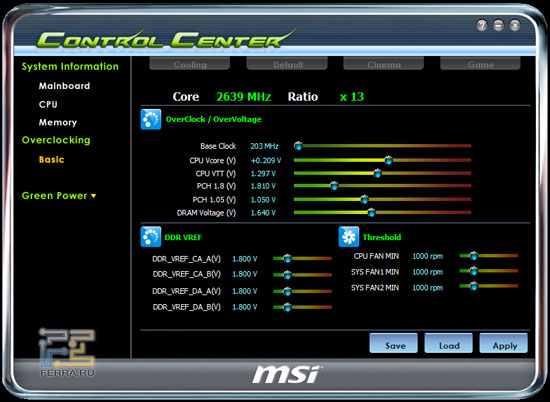Click the CPU Vcore slider handle
The width and height of the screenshot is (550, 402).
coord(388,160)
